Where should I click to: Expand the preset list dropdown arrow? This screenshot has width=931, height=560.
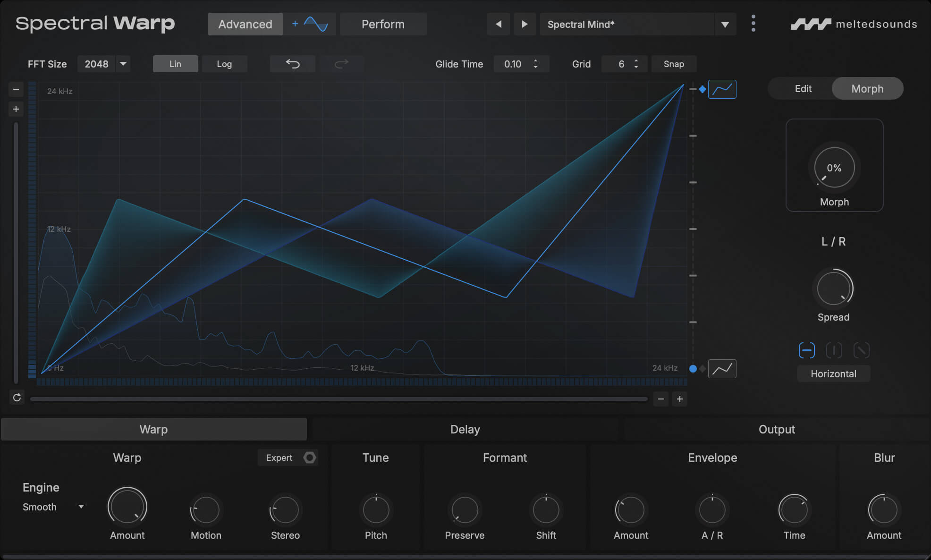[x=725, y=24]
